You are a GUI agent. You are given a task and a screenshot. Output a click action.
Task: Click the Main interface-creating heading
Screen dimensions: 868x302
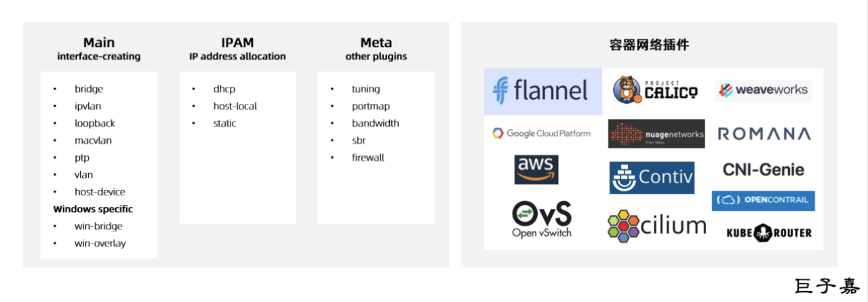point(99,49)
